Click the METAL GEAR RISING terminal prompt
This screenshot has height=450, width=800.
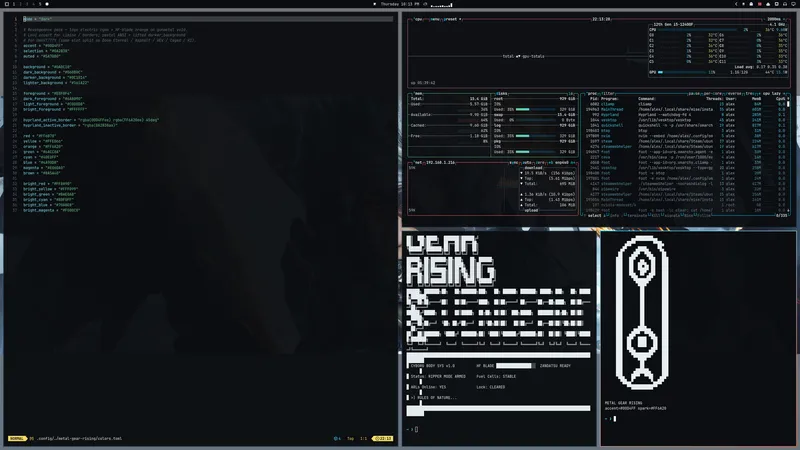pos(610,419)
